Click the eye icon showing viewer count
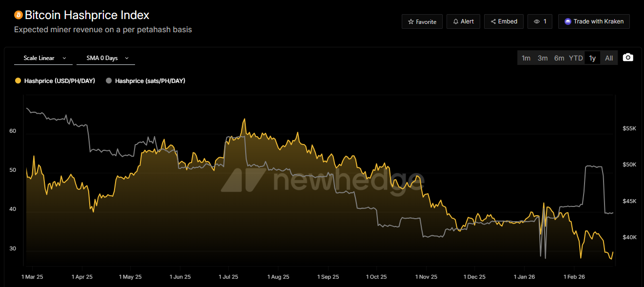Screen dimensions: 644x287 (x=536, y=21)
